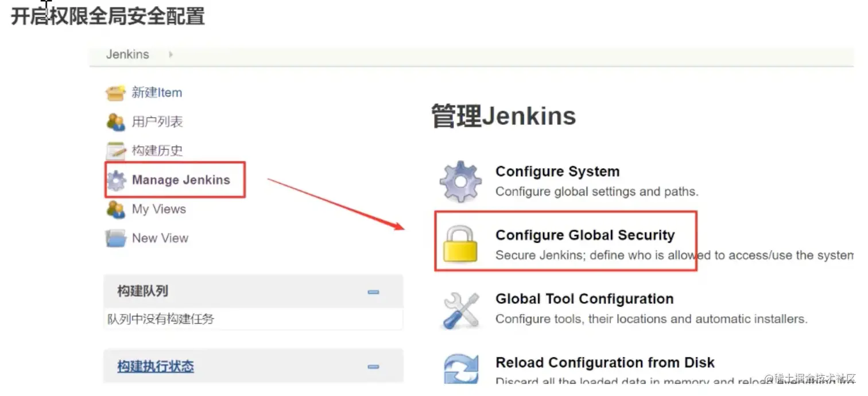Open the 用户列表 link

click(x=157, y=122)
